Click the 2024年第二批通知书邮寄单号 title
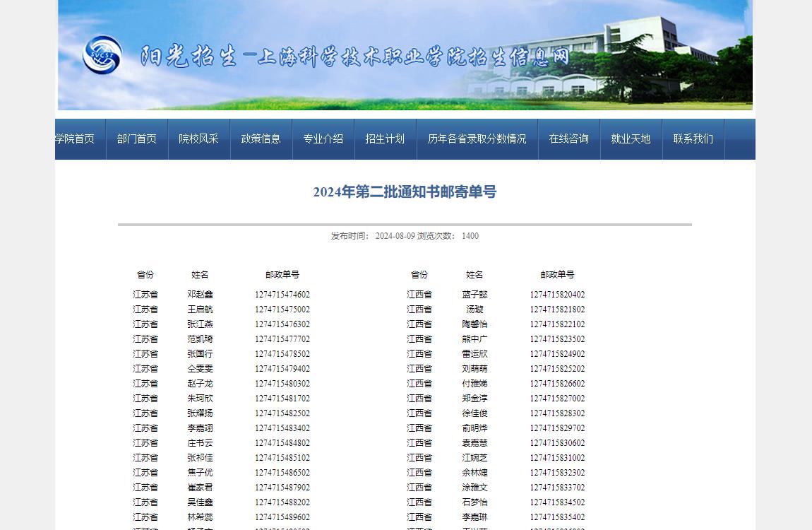 pyautogui.click(x=405, y=192)
